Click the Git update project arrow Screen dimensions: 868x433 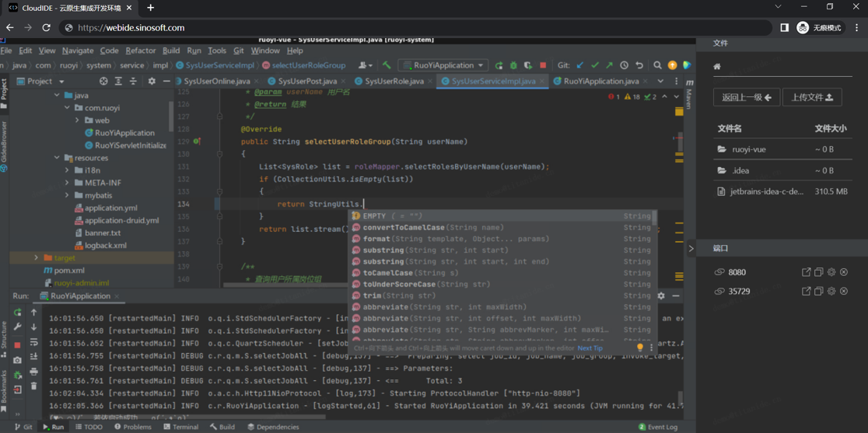pyautogui.click(x=580, y=65)
